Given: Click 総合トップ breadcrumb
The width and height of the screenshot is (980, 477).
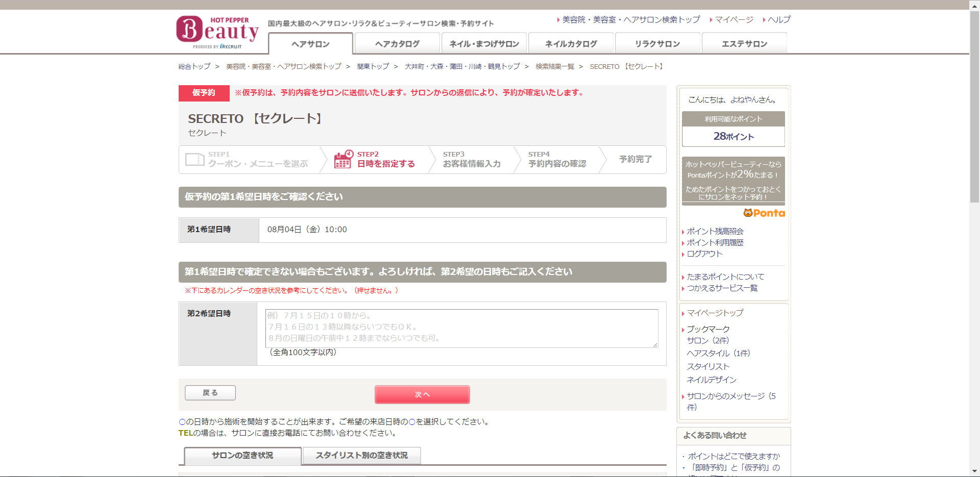Looking at the screenshot, I should (x=194, y=66).
